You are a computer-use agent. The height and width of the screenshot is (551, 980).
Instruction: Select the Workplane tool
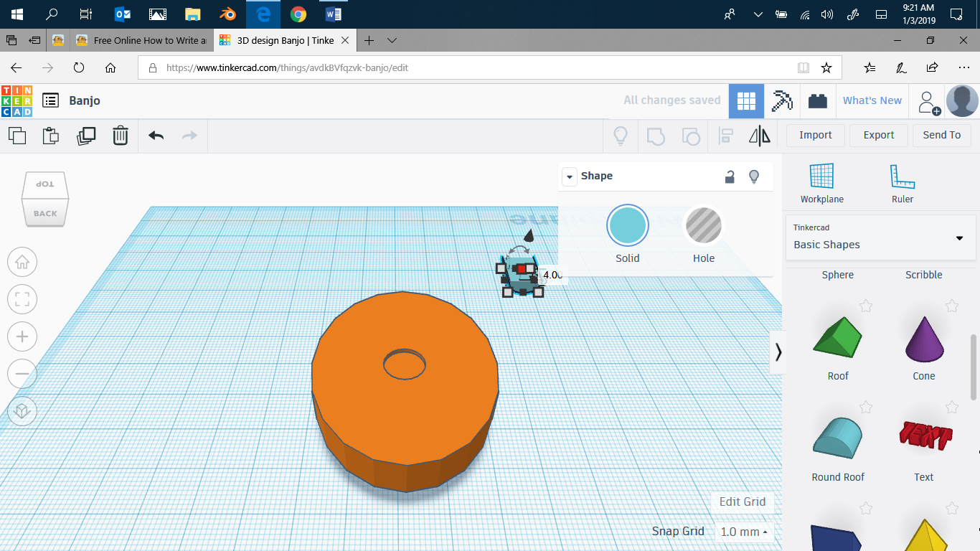pos(821,183)
